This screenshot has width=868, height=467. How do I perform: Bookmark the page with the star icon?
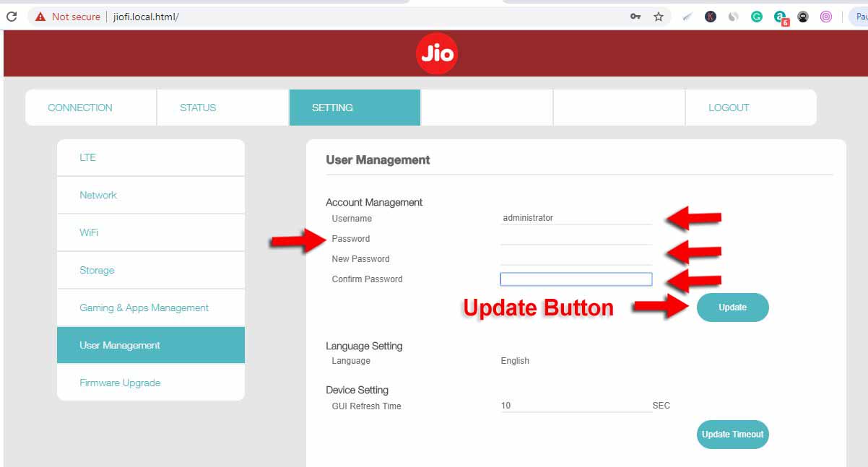coord(658,16)
